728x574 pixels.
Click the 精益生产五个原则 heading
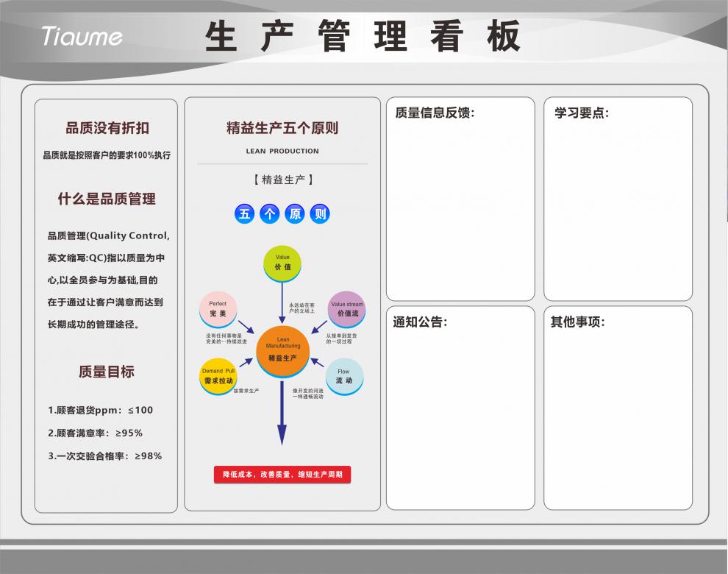click(x=282, y=128)
